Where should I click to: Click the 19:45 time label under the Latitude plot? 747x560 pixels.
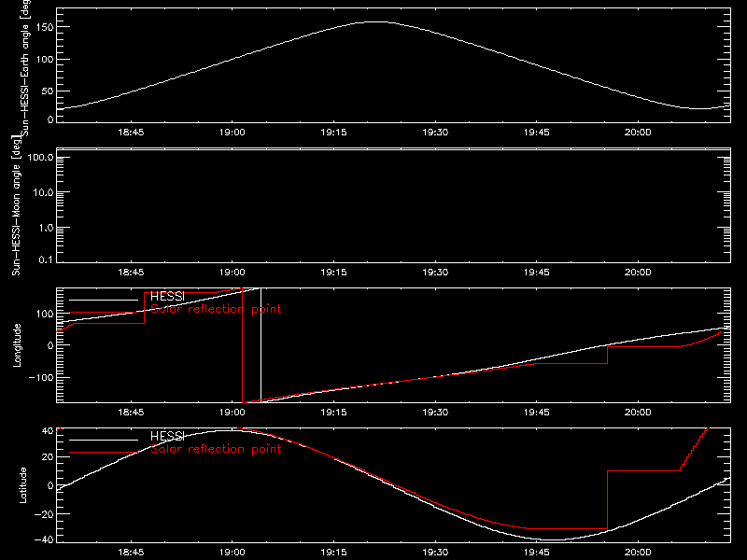pos(537,553)
